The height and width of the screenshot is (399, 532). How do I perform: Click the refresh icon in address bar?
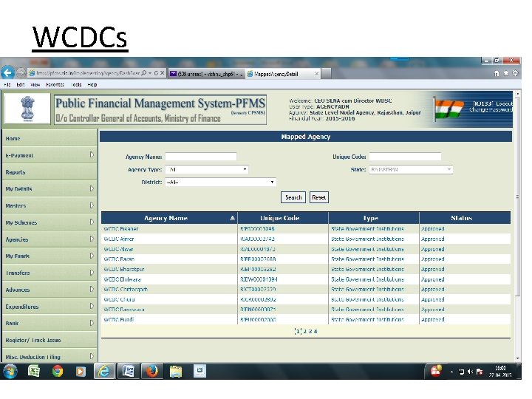point(156,73)
